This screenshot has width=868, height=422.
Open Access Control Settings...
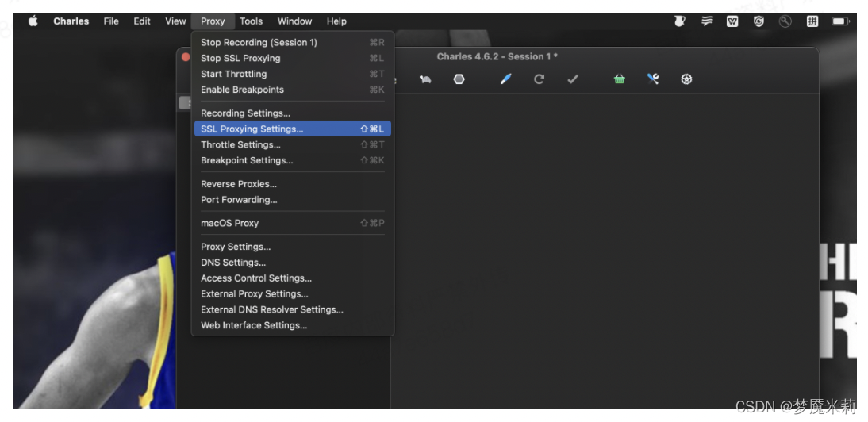(293, 278)
